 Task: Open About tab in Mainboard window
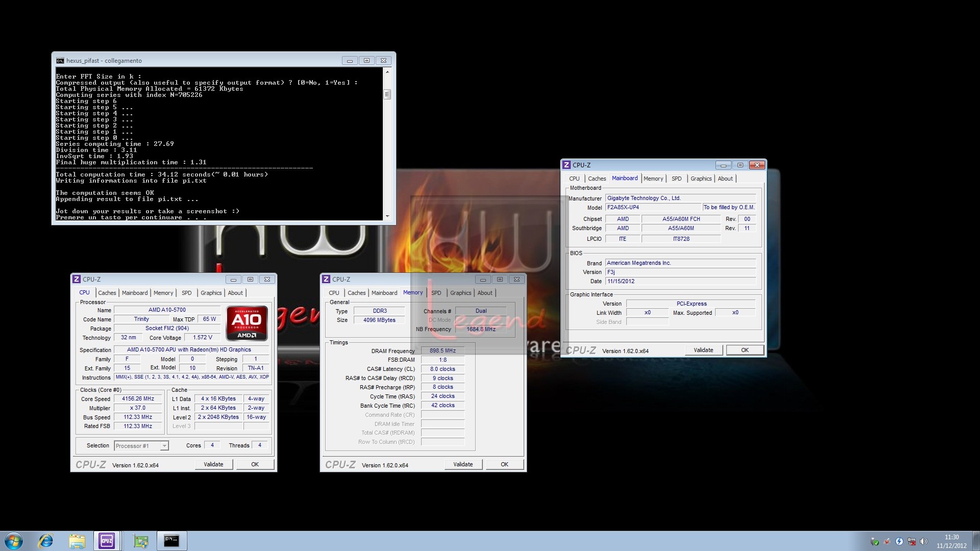click(x=725, y=179)
